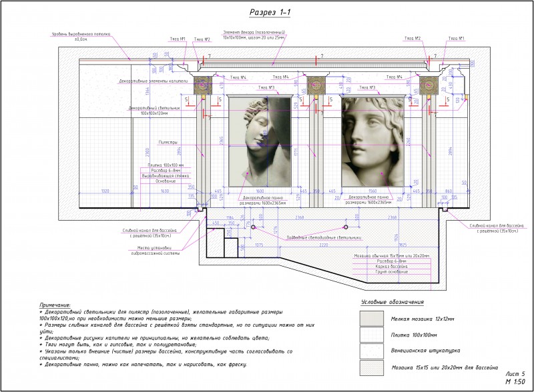Select the "Элемент декора (позолоченный)" callout
The width and height of the screenshot is (534, 392).
coord(254,35)
